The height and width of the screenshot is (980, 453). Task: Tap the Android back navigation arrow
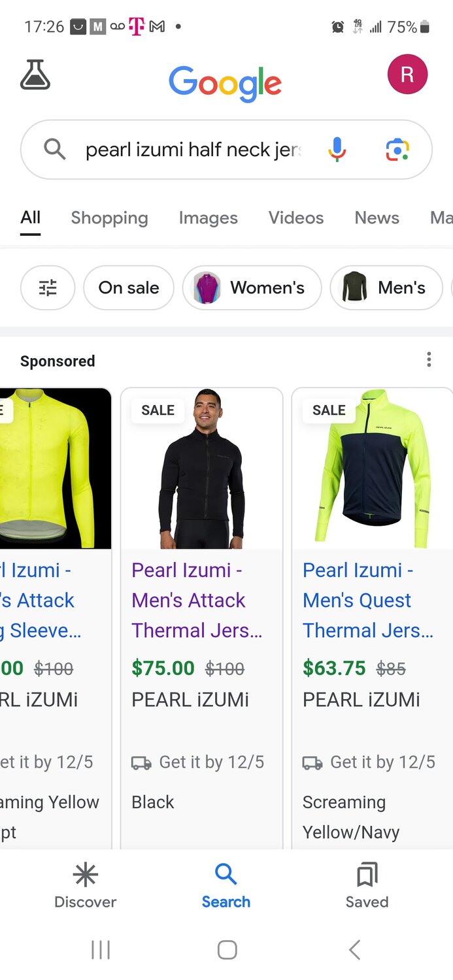pos(354,949)
